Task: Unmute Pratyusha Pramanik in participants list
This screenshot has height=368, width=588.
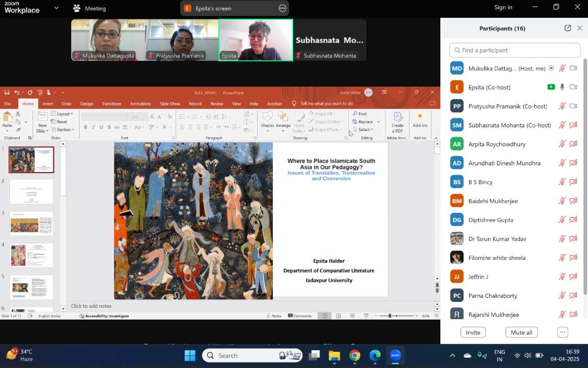Action: coord(562,106)
